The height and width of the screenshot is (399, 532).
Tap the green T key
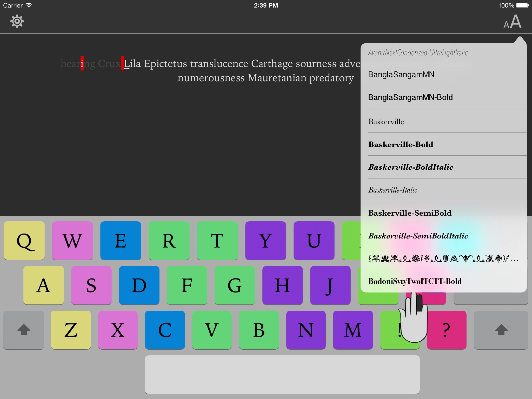coord(217,241)
